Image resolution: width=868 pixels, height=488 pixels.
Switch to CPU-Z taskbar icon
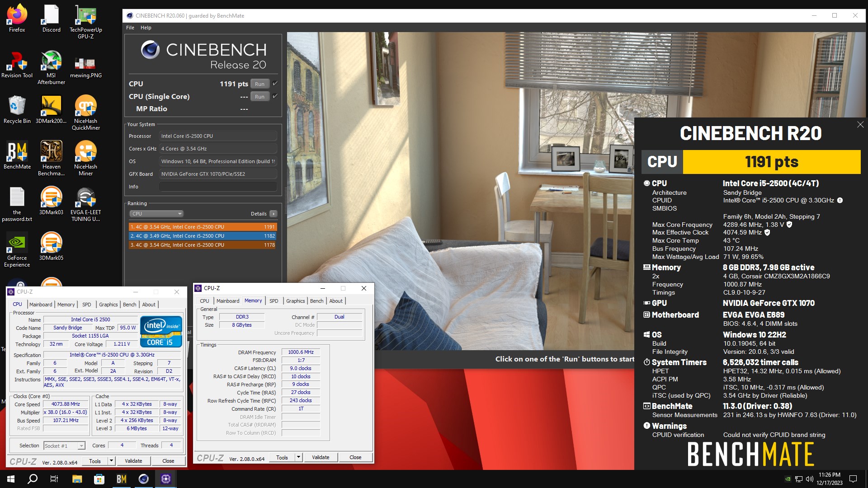click(x=165, y=479)
